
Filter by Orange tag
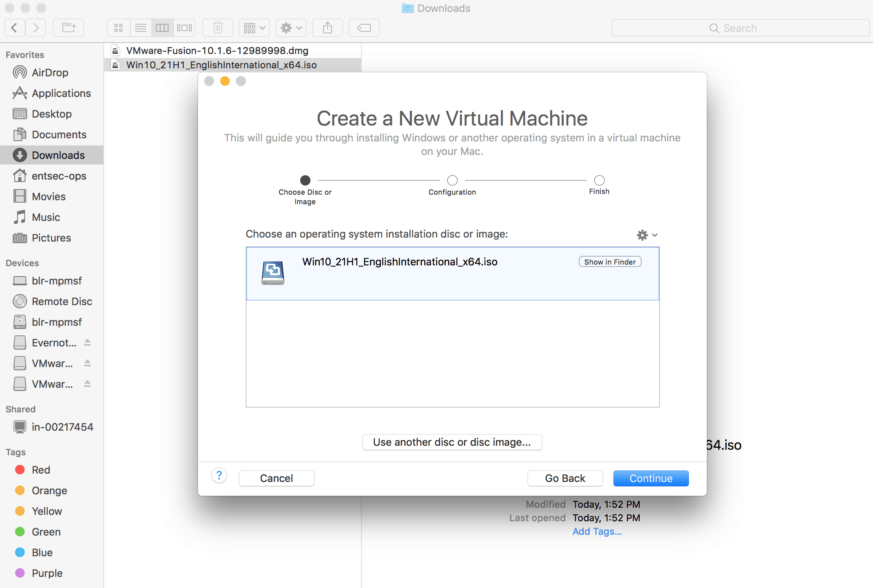tap(52, 491)
